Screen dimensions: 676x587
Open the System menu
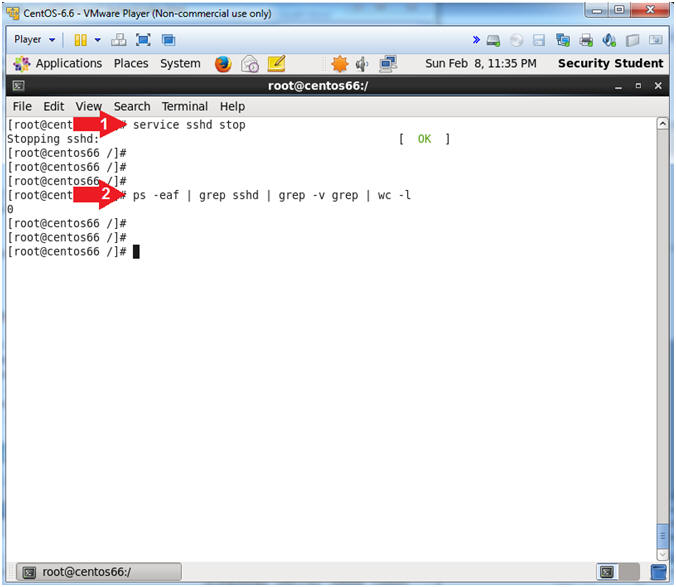pyautogui.click(x=180, y=64)
